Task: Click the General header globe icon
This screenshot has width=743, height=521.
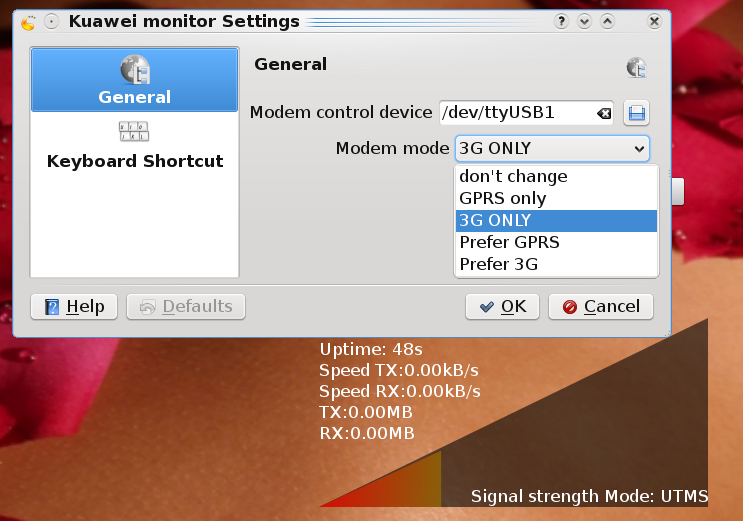Action: (x=636, y=68)
